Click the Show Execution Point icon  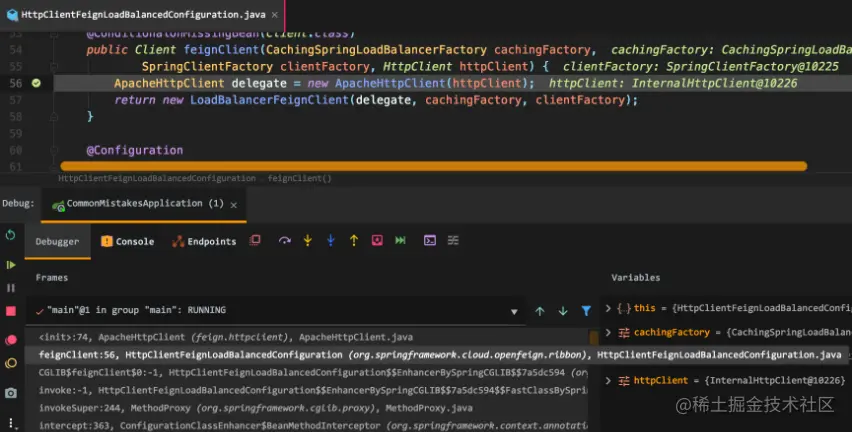255,240
